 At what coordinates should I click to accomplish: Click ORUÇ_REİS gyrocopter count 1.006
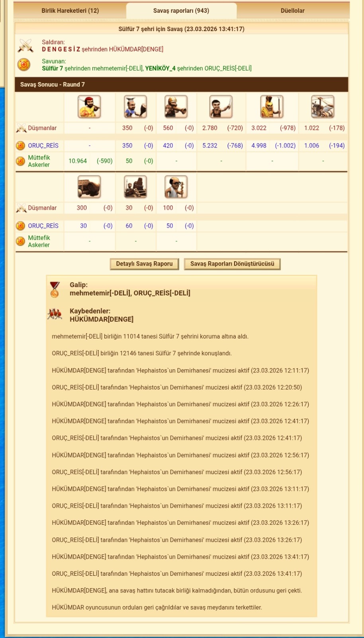311,146
